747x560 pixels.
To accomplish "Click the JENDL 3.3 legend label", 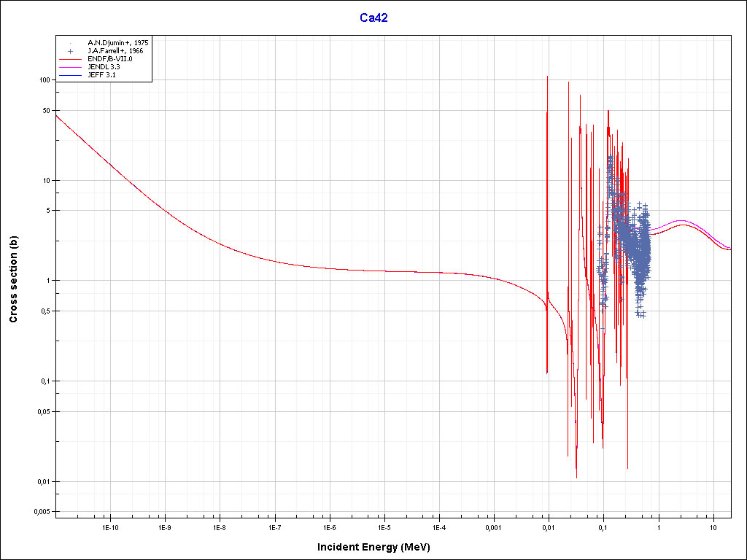I will coord(104,67).
